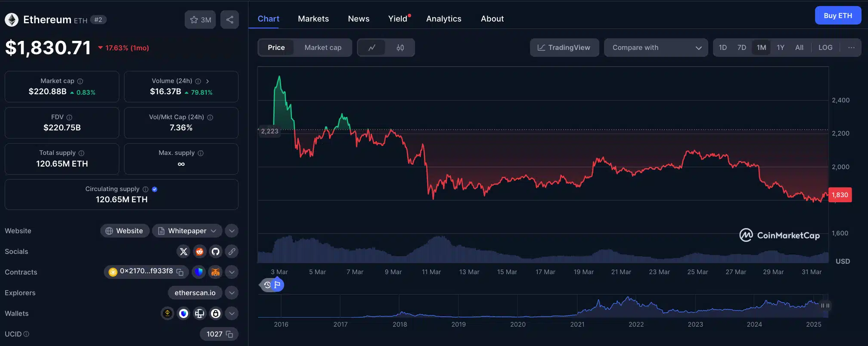The width and height of the screenshot is (868, 346).
Task: Open the padlock wallet icon in Wallets
Action: point(215,314)
